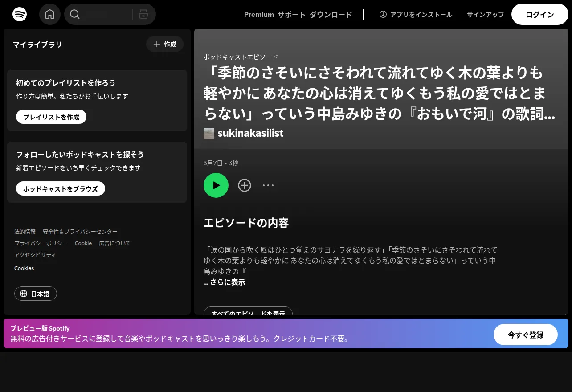Click the search magnifier icon
Viewport: 572px width, 392px height.
pyautogui.click(x=75, y=14)
